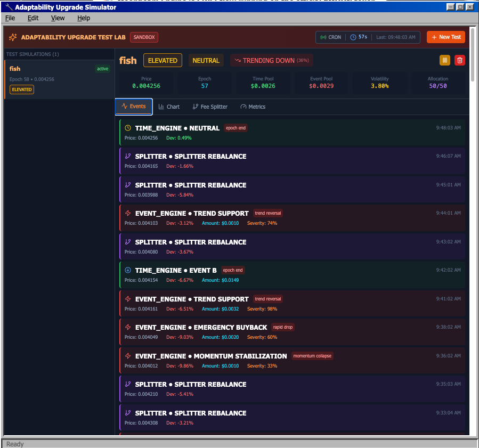Image resolution: width=479 pixels, height=448 pixels.
Task: Click the Metrics tab gauge icon
Action: pos(243,107)
